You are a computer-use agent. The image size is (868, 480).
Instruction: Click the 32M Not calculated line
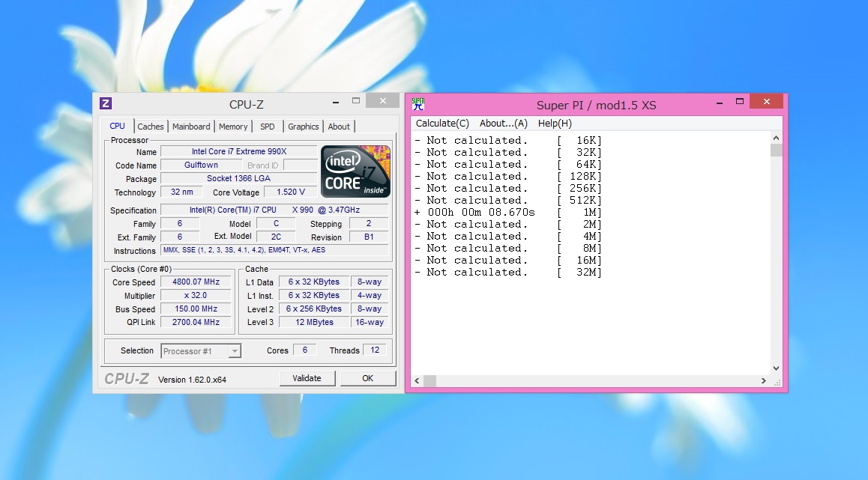tap(508, 272)
